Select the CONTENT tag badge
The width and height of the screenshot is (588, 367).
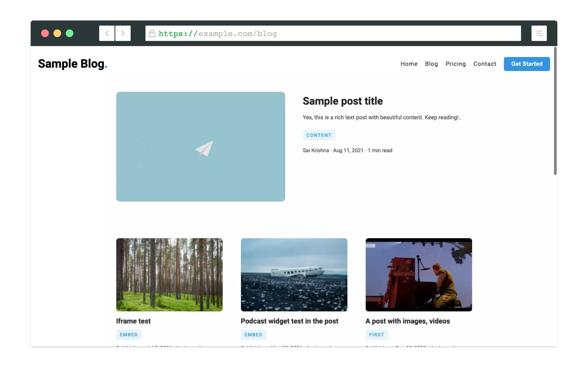pos(319,135)
